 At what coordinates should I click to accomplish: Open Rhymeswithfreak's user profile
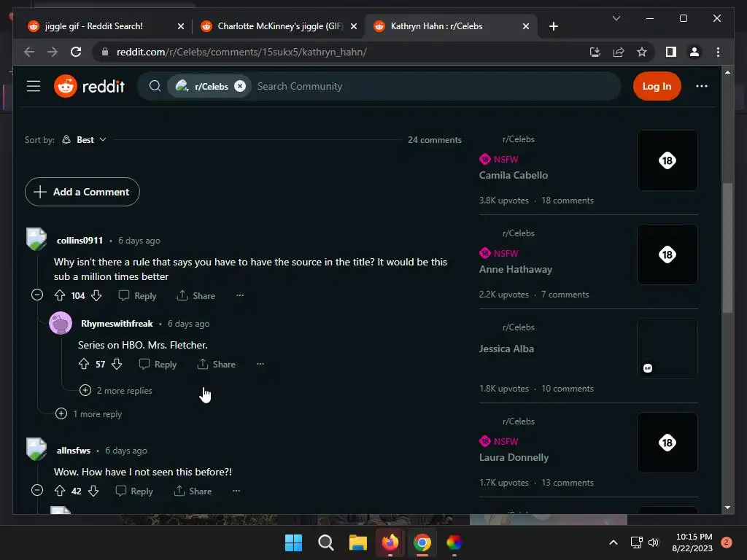117,324
